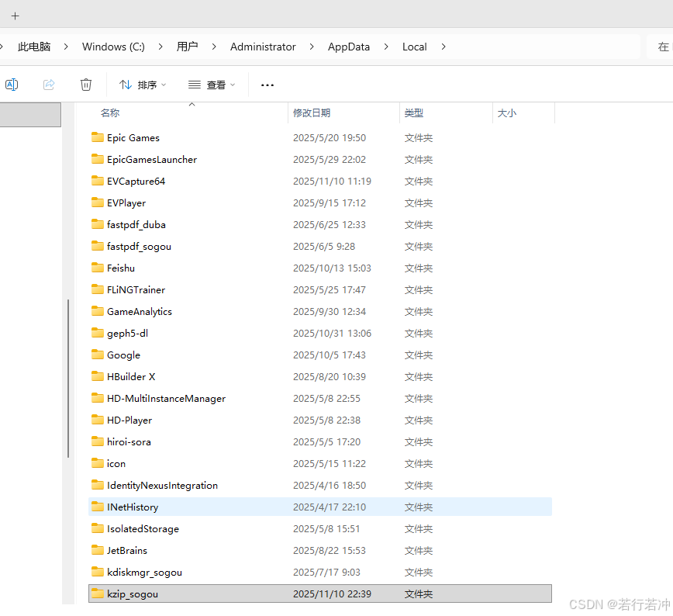
Task: Click the kdiskmgr_sogou folder name
Action: [145, 573]
